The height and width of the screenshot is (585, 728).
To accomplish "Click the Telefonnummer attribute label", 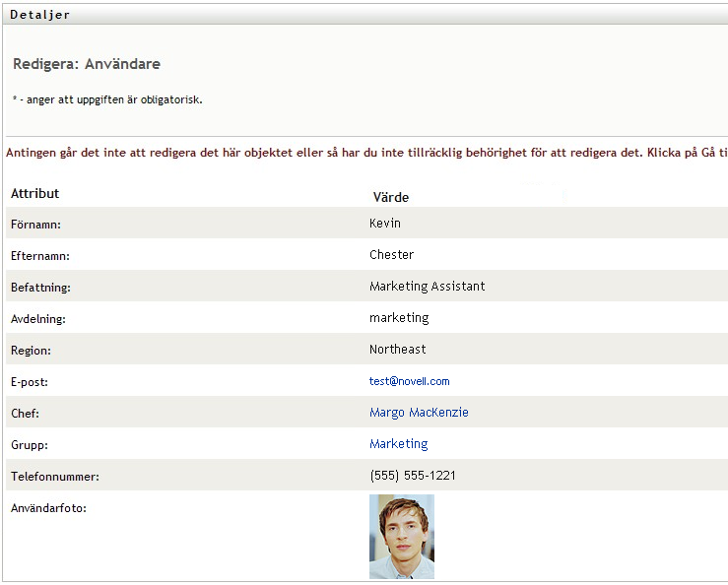I will pyautogui.click(x=55, y=477).
